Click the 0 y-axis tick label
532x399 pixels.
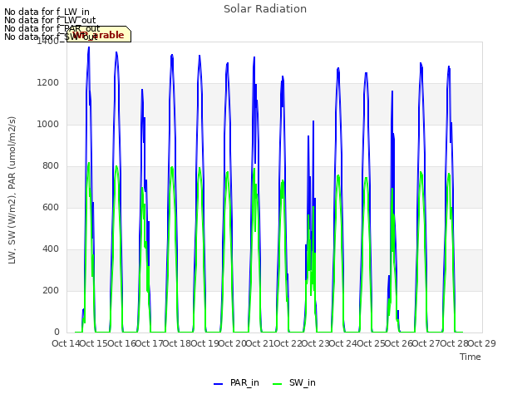(x=57, y=332)
